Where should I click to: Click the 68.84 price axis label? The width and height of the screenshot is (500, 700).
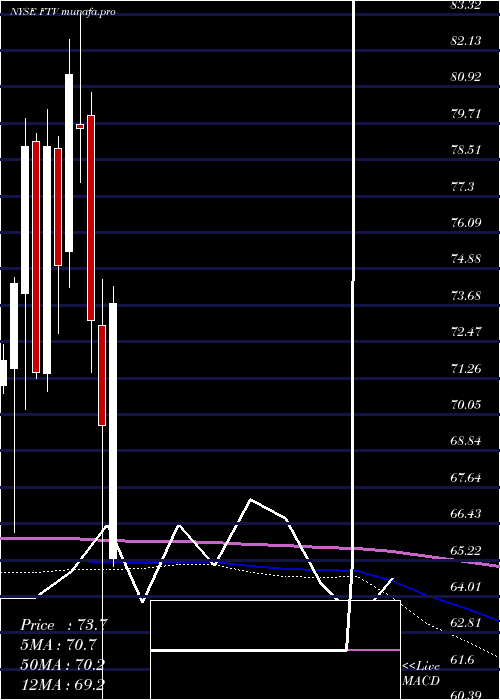466,441
